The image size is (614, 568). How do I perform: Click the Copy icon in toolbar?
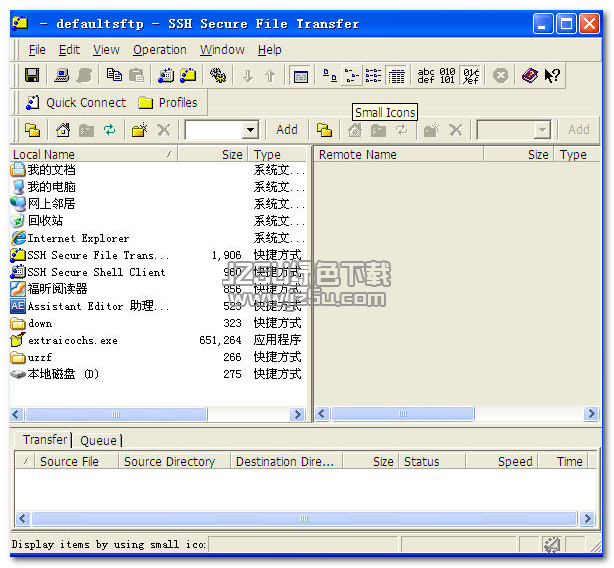tap(114, 75)
